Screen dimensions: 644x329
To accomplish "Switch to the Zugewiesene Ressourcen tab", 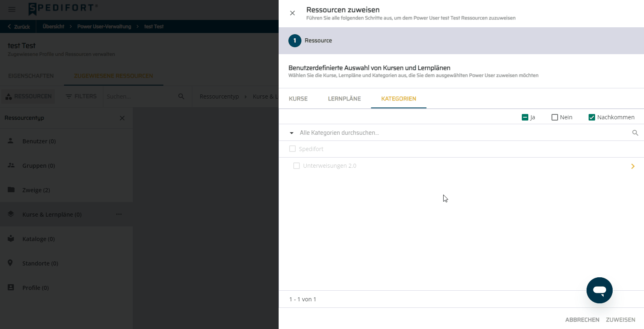I will (114, 76).
